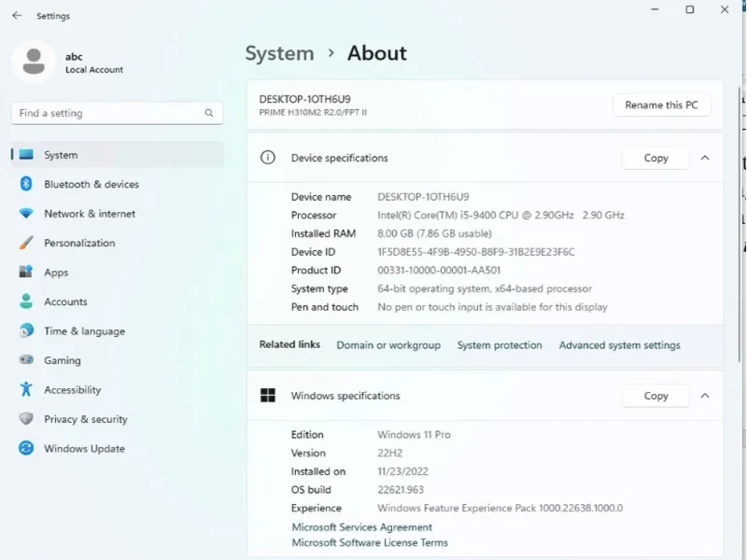Click the Personalization paintbrush icon
747x560 pixels.
(26, 243)
